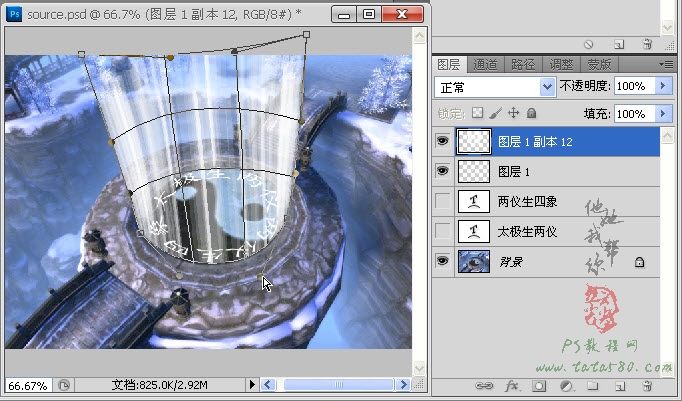Hide the 图层 1 副本 12 layer

click(x=443, y=141)
